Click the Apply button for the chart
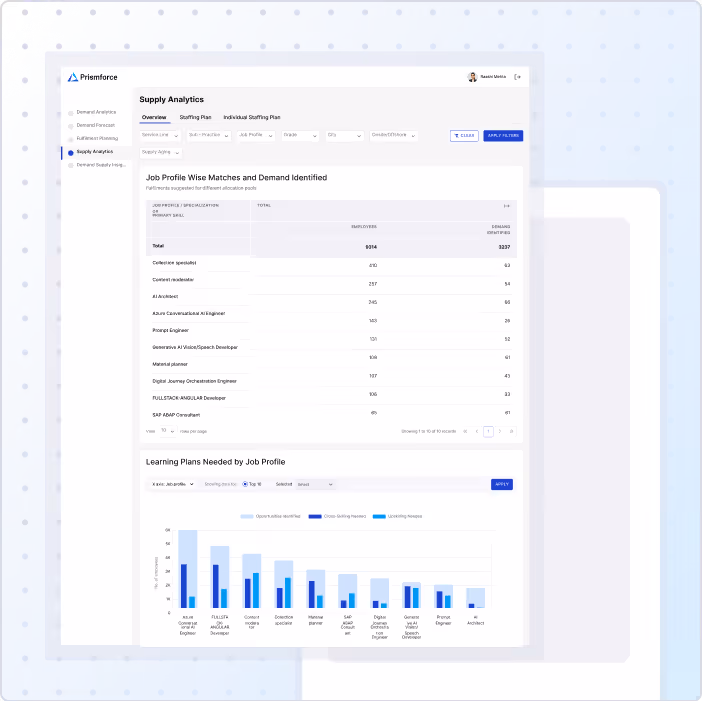 pos(501,484)
